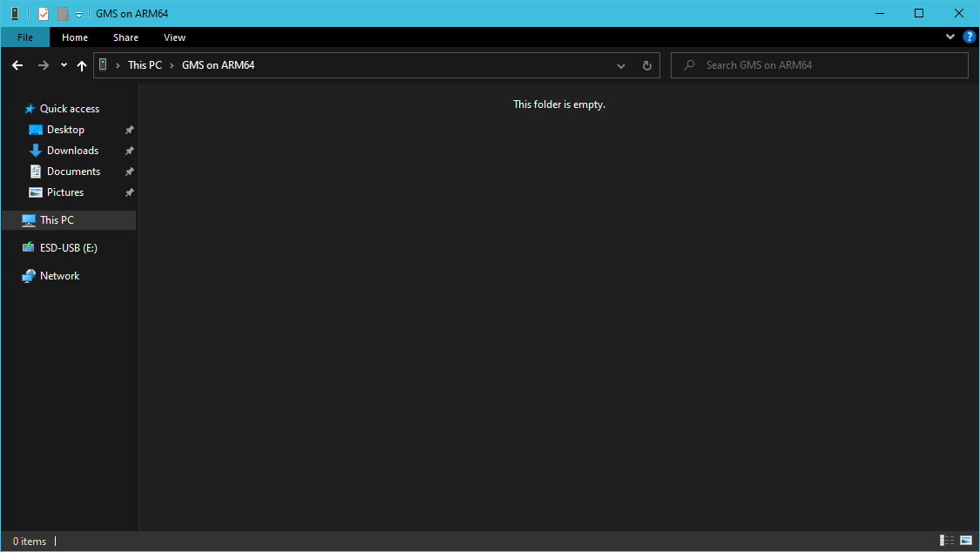Open Desktop in the navigation pane
Image resolution: width=980 pixels, height=552 pixels.
click(65, 129)
